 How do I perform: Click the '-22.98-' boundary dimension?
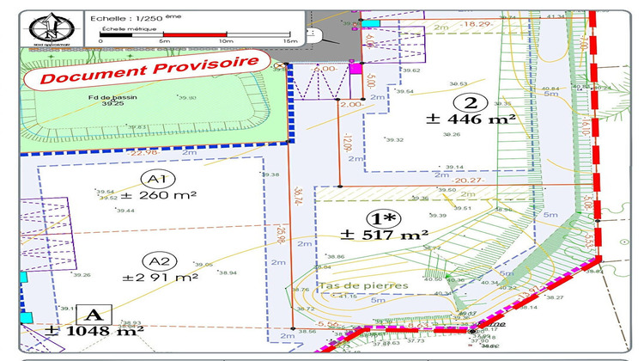click(x=143, y=153)
